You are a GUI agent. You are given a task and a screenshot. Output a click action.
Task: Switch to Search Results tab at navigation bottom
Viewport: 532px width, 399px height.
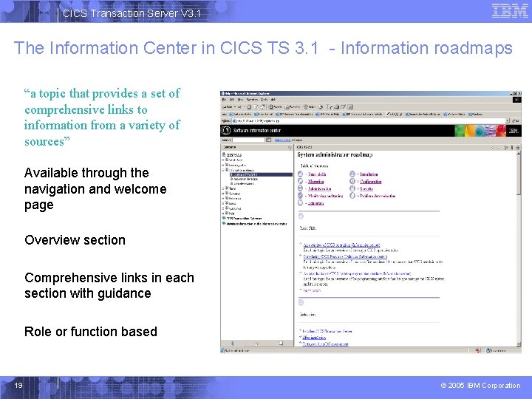257,344
